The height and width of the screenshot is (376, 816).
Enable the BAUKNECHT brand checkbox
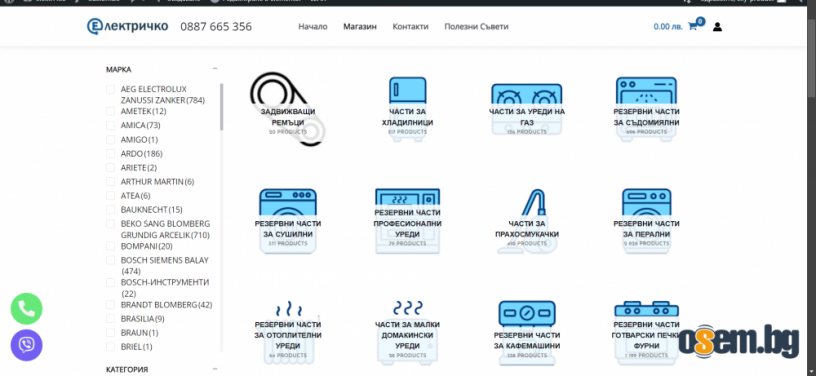[x=110, y=210]
